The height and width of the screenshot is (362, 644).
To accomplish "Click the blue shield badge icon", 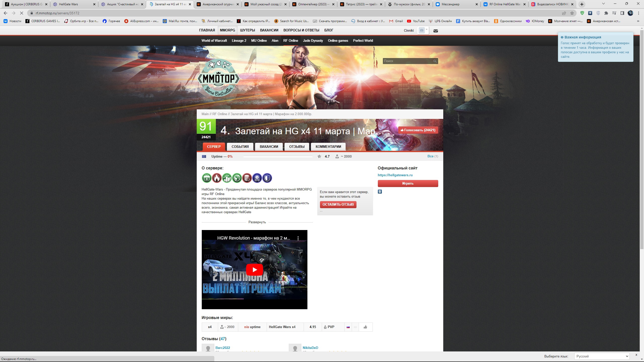I will [267, 178].
